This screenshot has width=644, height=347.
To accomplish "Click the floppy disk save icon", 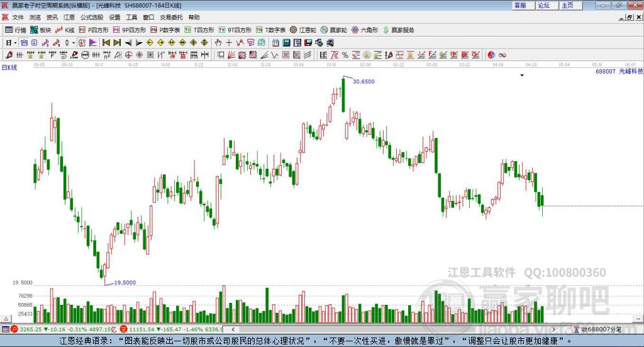I will (308, 43).
